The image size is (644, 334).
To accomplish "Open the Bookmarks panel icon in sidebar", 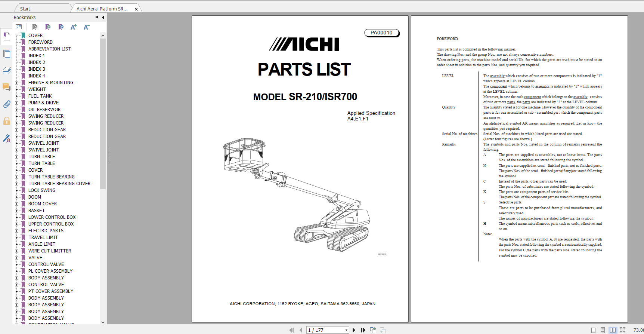I will pyautogui.click(x=6, y=36).
